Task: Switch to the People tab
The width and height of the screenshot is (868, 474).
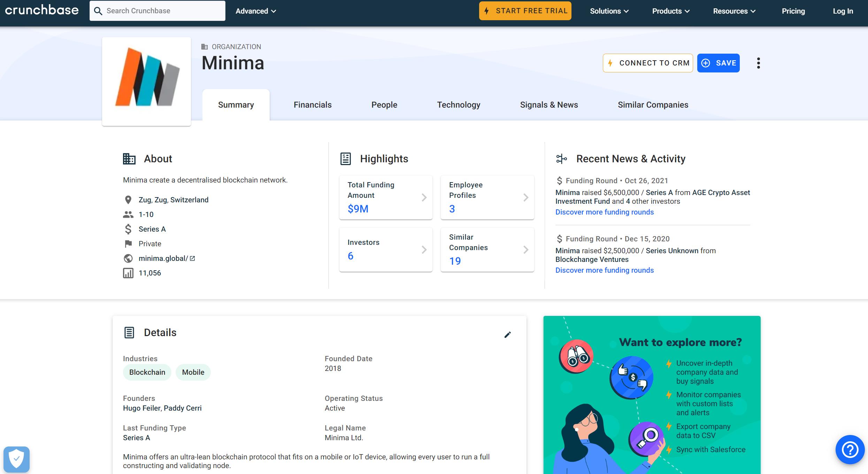Action: (x=384, y=105)
